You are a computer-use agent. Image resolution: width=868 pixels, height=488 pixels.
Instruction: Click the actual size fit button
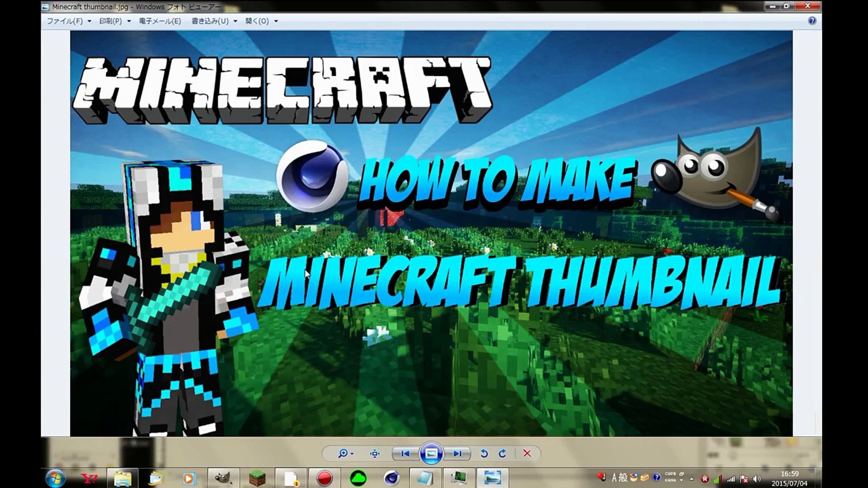375,453
